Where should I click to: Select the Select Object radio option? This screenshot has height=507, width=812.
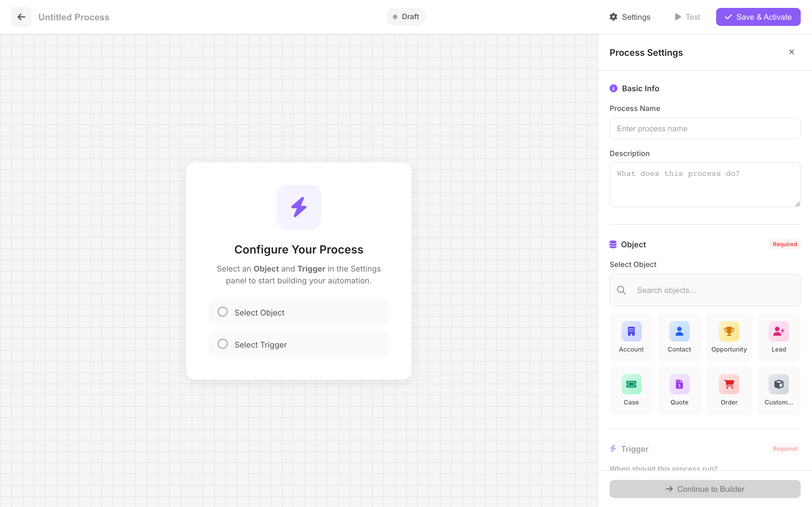tap(223, 312)
